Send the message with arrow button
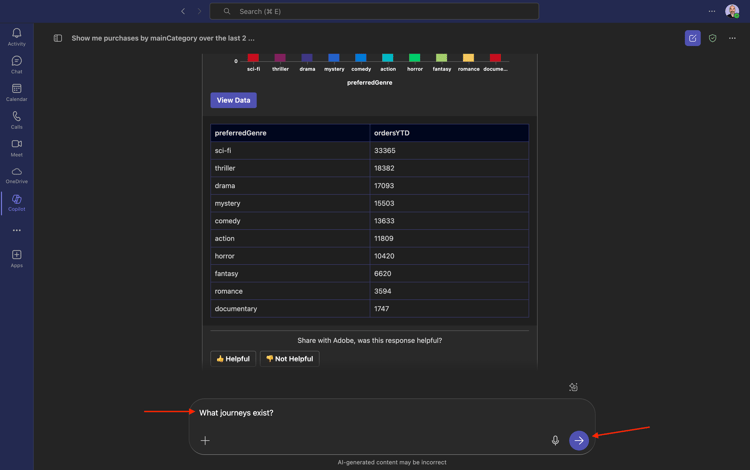The width and height of the screenshot is (750, 470). [579, 440]
